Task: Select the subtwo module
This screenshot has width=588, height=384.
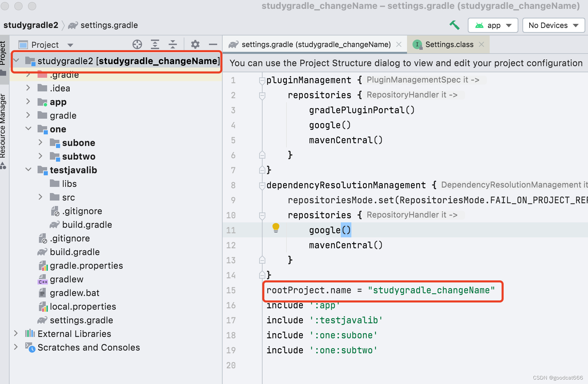Action: tap(72, 157)
